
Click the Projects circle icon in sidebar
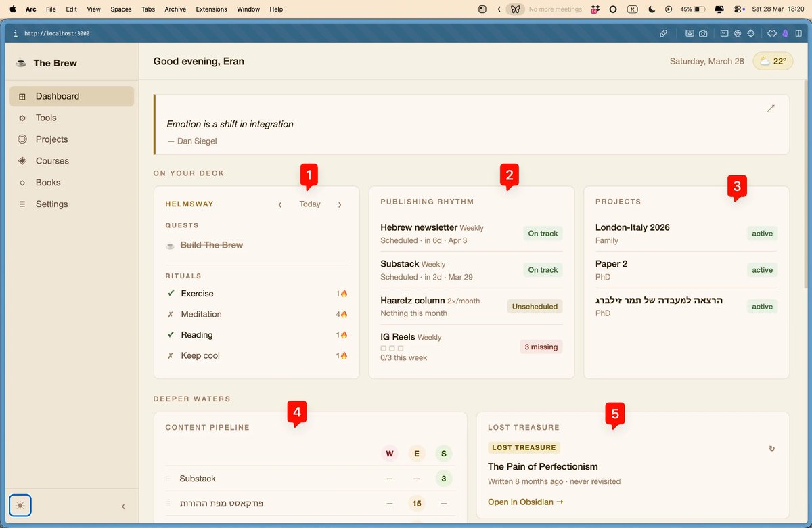click(x=22, y=139)
